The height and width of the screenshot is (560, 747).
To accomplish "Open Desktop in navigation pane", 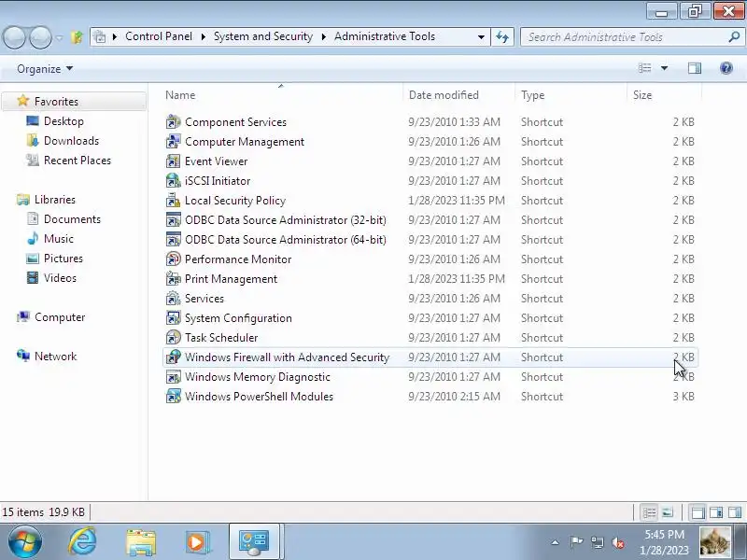I will click(63, 121).
